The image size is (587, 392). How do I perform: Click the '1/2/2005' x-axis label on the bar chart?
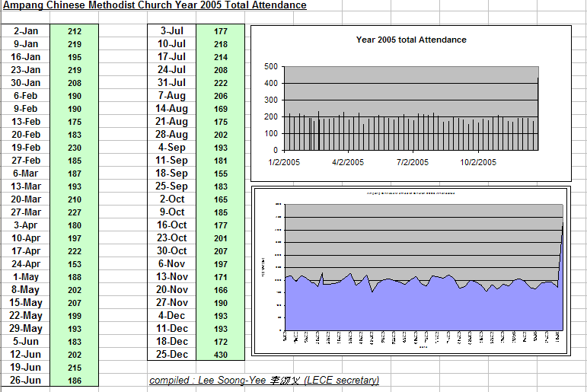tap(284, 162)
